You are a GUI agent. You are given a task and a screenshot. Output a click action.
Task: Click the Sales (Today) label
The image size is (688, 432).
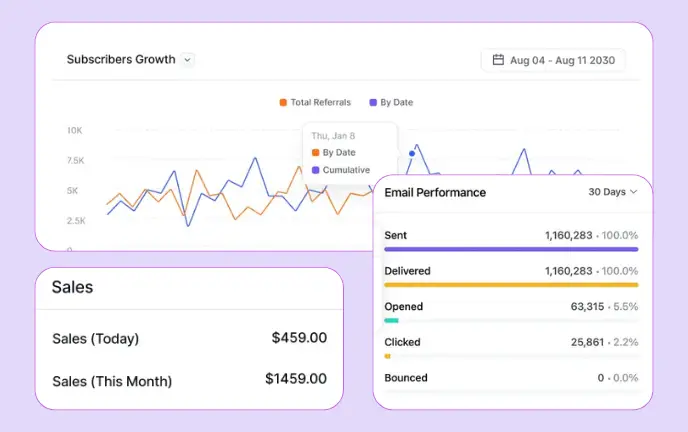point(96,339)
